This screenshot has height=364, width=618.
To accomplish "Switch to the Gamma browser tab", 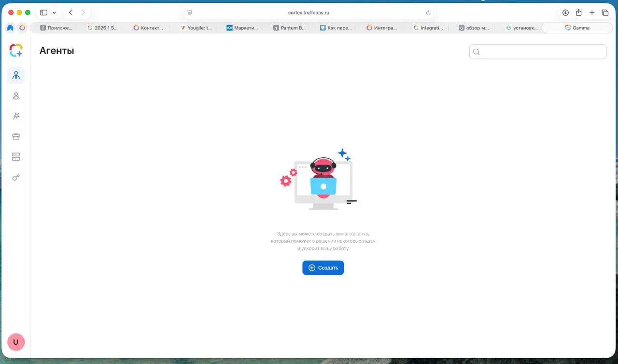I will [577, 28].
